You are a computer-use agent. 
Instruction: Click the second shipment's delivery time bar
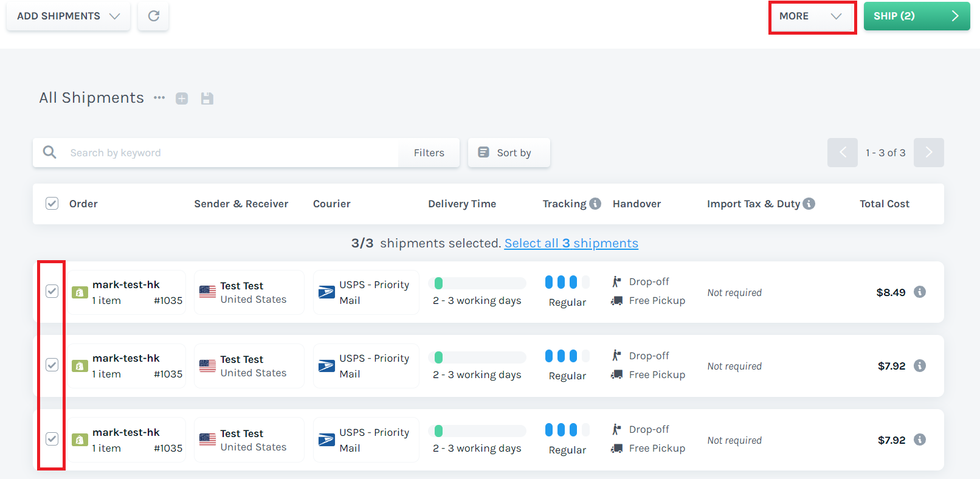[477, 357]
